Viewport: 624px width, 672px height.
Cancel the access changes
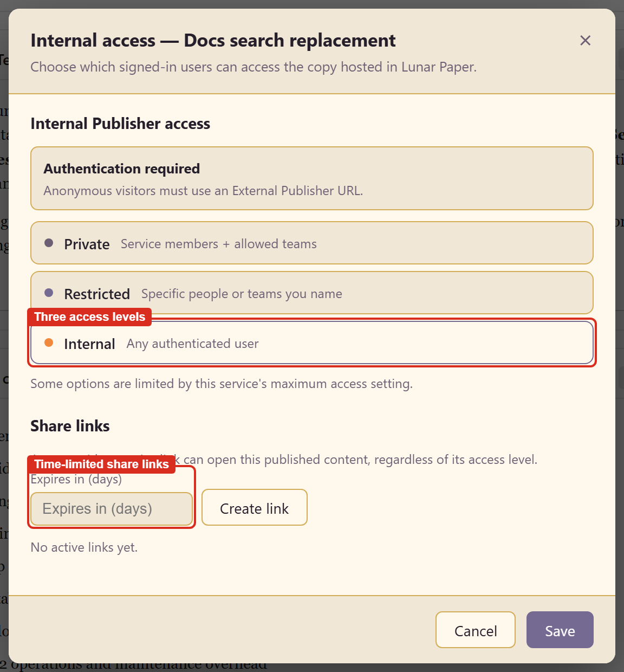476,630
